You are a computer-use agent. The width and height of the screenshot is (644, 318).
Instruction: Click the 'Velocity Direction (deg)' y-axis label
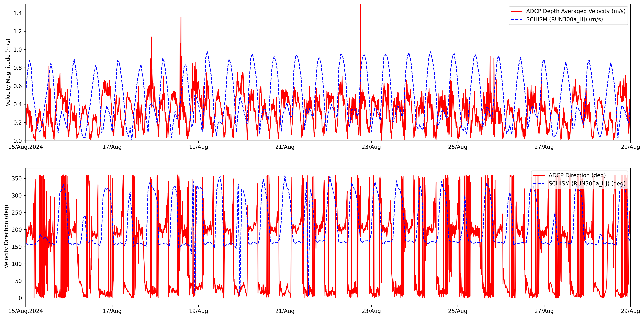tap(7, 236)
